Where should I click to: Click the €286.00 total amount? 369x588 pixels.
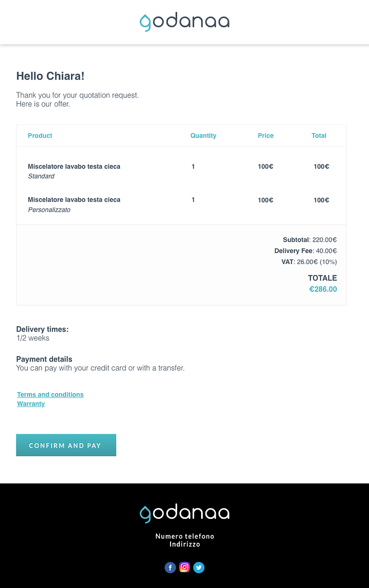323,289
